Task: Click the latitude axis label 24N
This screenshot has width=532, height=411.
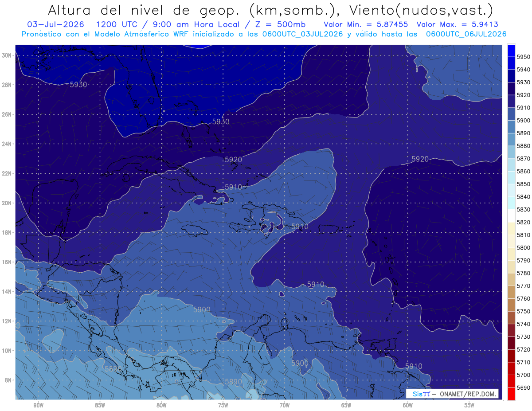Action: click(x=7, y=144)
